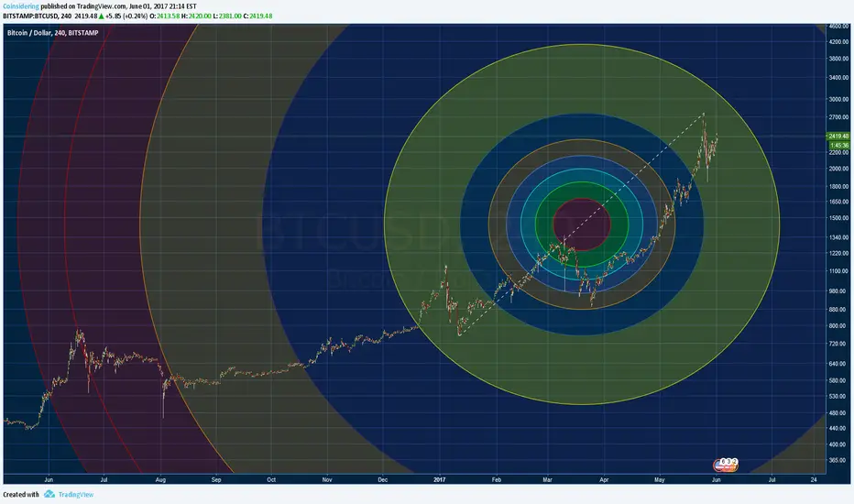This screenshot has width=854, height=504.
Task: Click the +5.85 (+0.24%) change text
Action: tap(126, 16)
